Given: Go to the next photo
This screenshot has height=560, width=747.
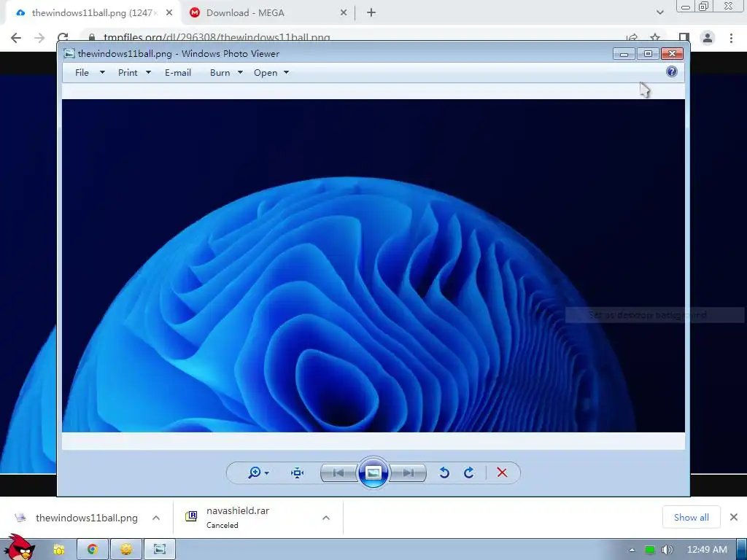Looking at the screenshot, I should [x=408, y=472].
